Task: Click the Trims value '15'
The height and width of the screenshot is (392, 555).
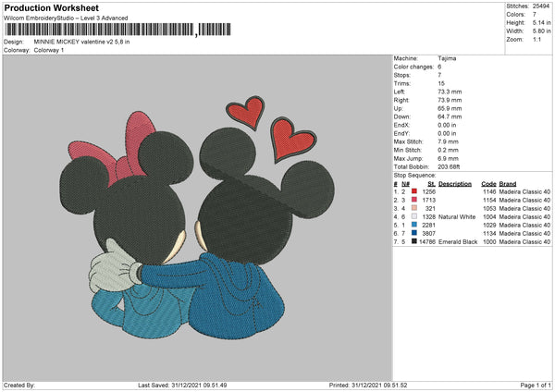Action: [x=441, y=83]
